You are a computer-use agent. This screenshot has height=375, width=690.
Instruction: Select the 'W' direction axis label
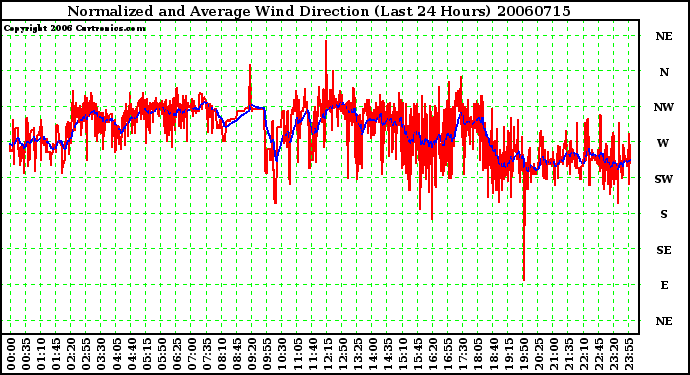[x=663, y=143]
